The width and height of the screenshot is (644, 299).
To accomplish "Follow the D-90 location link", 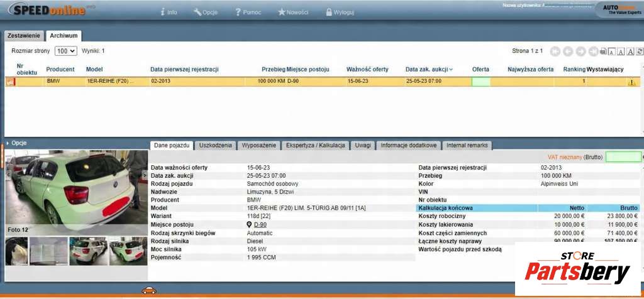I will click(260, 225).
